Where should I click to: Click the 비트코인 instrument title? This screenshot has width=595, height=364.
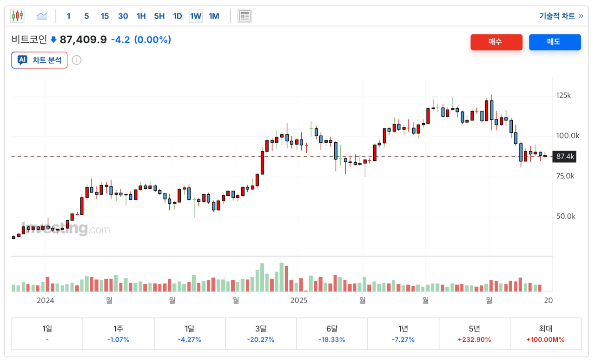coord(29,40)
